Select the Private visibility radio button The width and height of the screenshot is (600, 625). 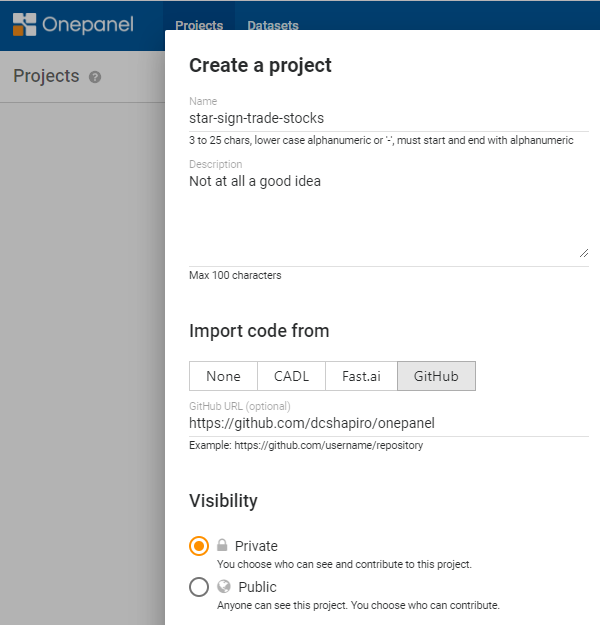pos(199,546)
